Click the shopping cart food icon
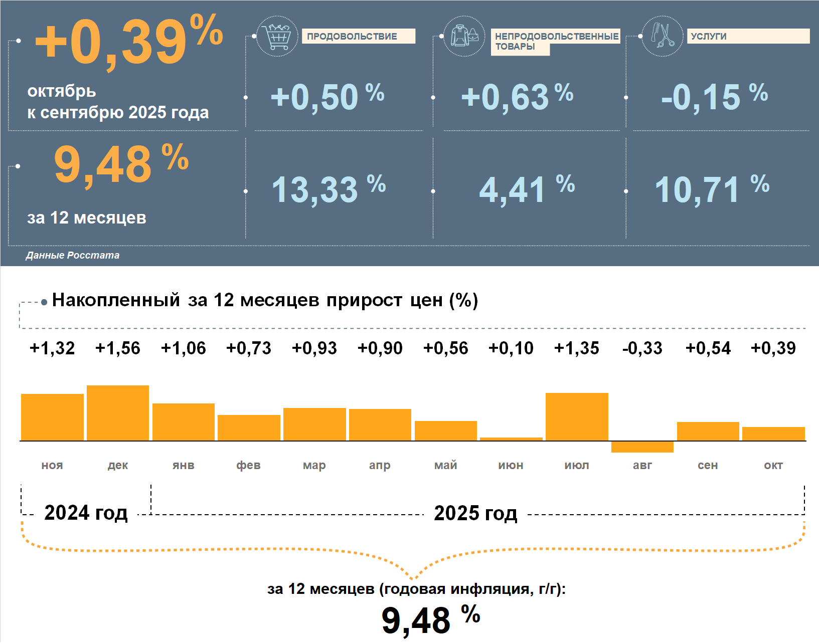819x644 pixels. pyautogui.click(x=277, y=36)
